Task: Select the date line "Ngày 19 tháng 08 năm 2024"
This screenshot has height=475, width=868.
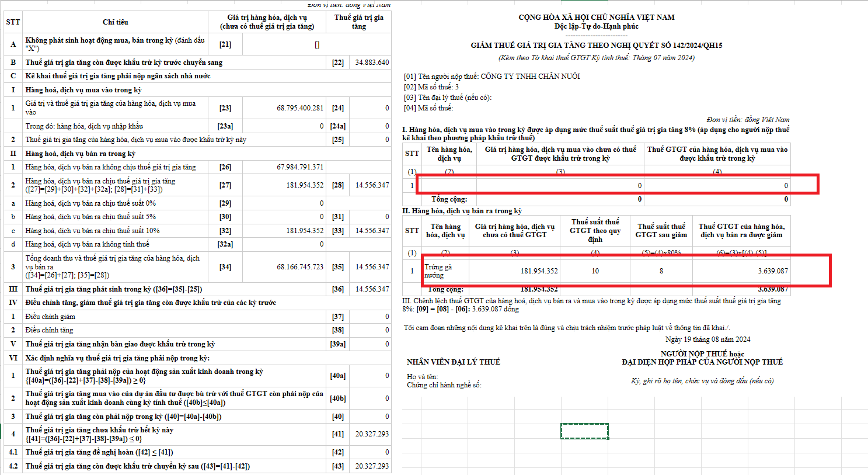Action: pyautogui.click(x=707, y=339)
